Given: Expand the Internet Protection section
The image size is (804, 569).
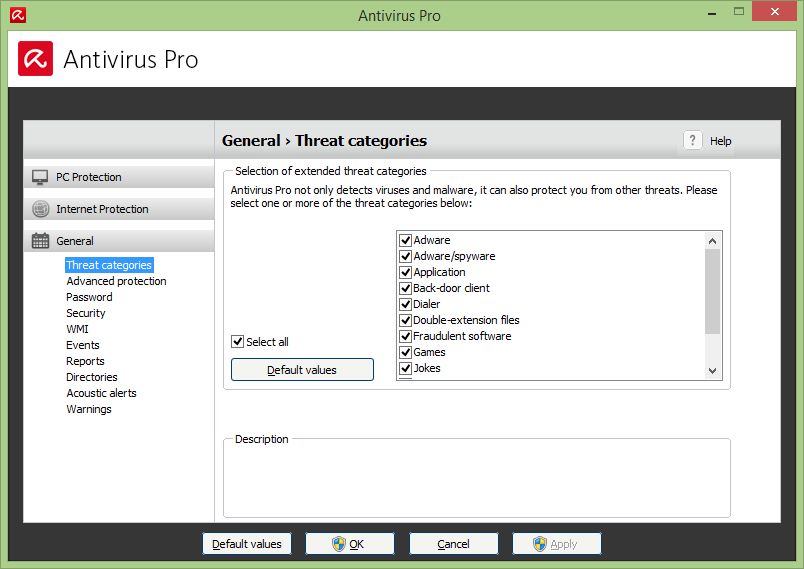Looking at the screenshot, I should coord(119,209).
